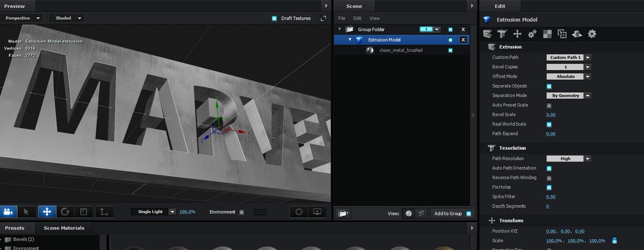The height and width of the screenshot is (250, 644).
Task: Click the Group Folder icon in scene tree
Action: coord(349,30)
